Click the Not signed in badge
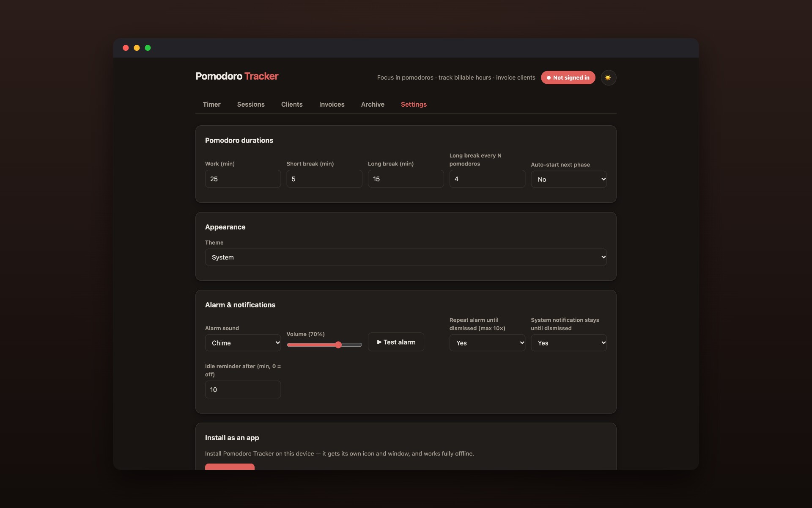The width and height of the screenshot is (812, 508). (x=568, y=77)
